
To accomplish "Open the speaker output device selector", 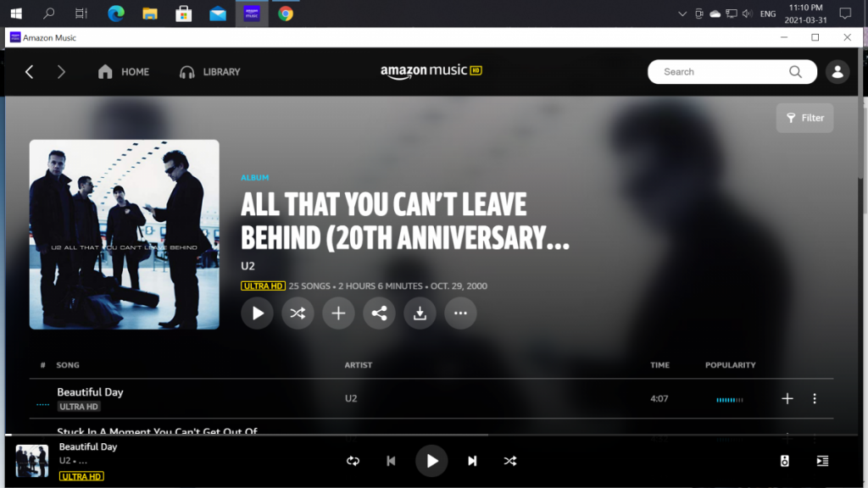I will 784,461.
